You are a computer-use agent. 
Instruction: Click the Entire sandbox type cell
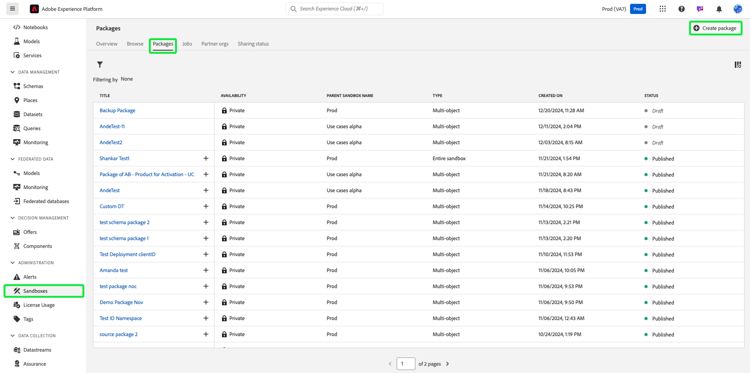click(x=449, y=158)
